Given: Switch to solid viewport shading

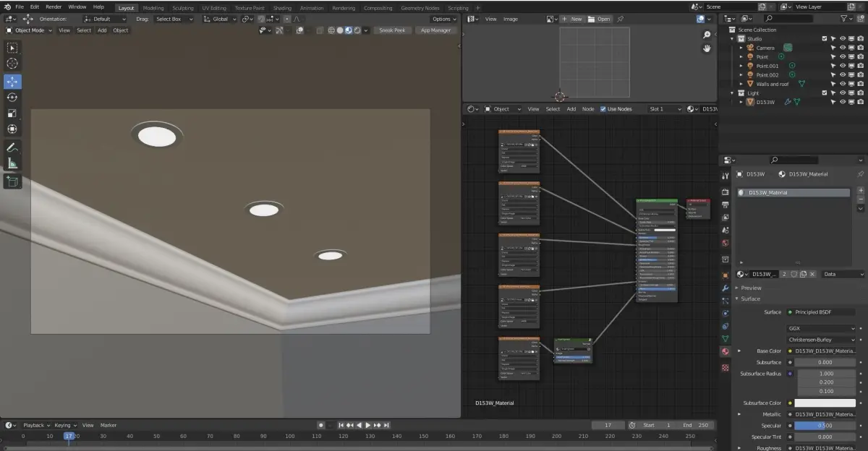Looking at the screenshot, I should (339, 30).
